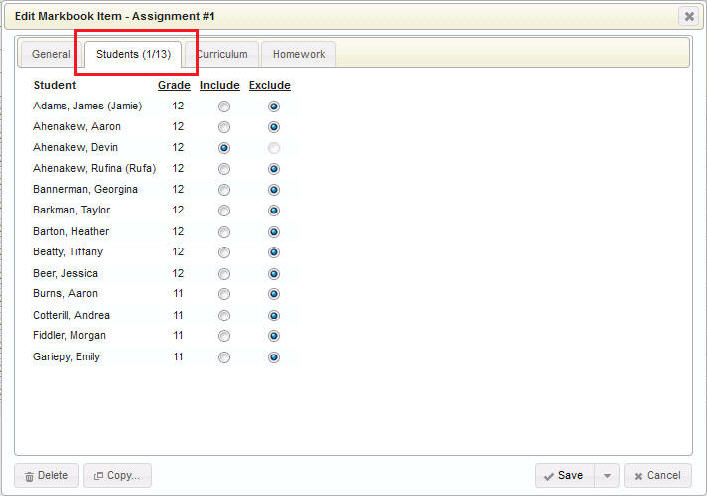Open the Homework tab
The height and width of the screenshot is (496, 707).
tap(299, 54)
